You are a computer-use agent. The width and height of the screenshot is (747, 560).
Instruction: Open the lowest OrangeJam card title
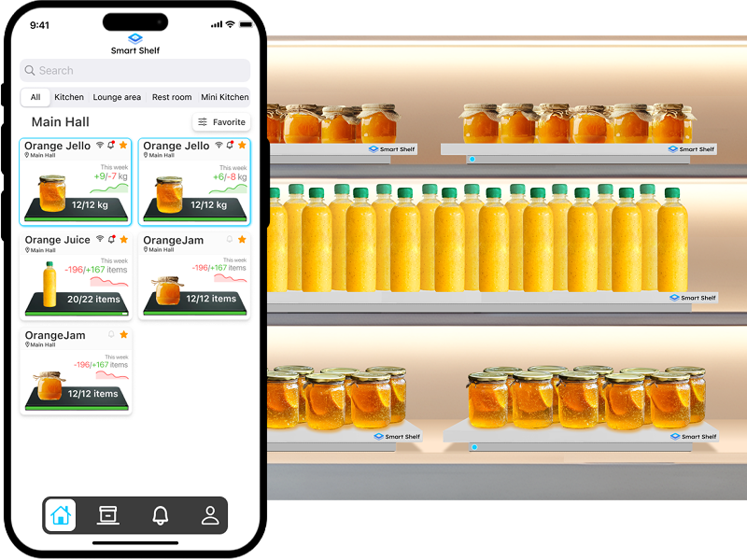click(x=55, y=335)
